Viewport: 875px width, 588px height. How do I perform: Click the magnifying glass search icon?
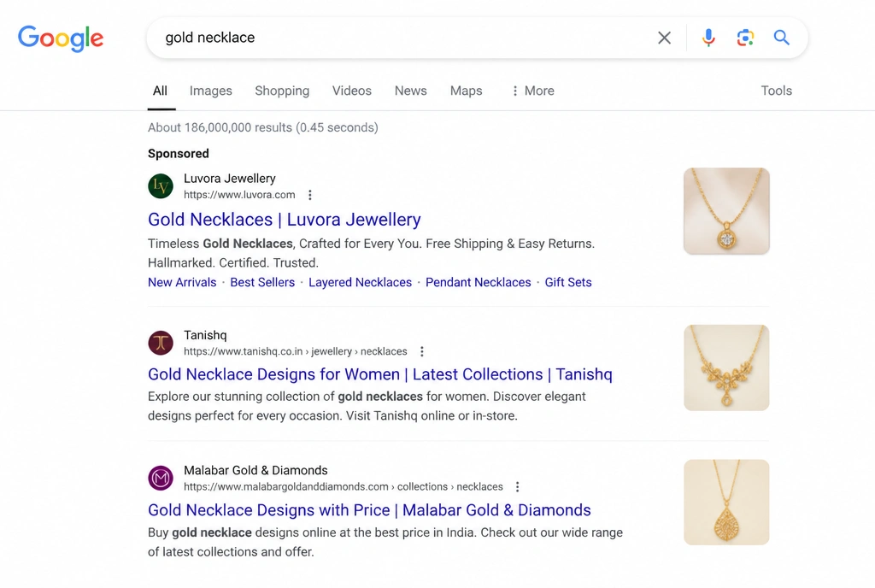click(x=781, y=38)
